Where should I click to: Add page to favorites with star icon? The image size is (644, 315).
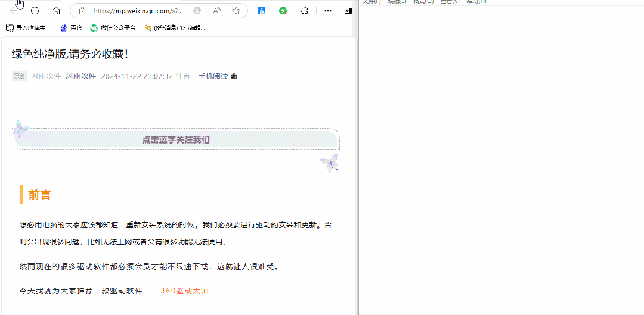(236, 11)
